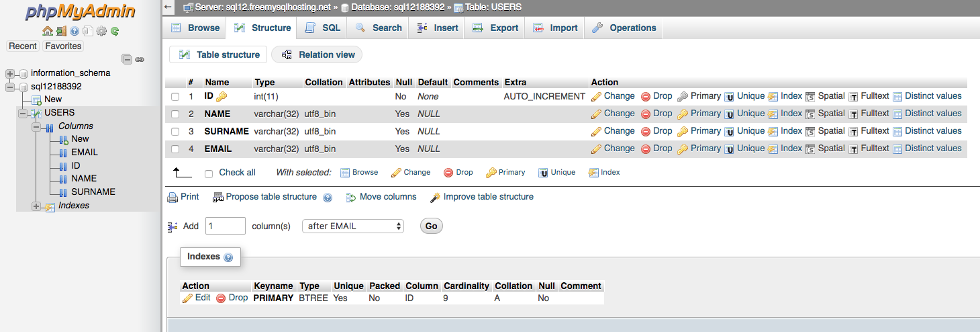
Task: Click Distinct values icon for EMAIL row
Action: pos(897,149)
